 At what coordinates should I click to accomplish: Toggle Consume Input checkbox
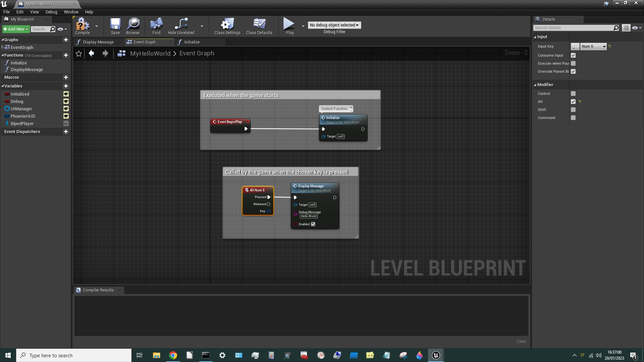[x=573, y=55]
